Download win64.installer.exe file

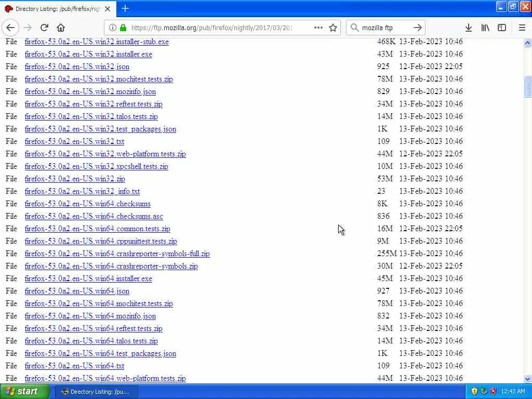click(x=88, y=278)
